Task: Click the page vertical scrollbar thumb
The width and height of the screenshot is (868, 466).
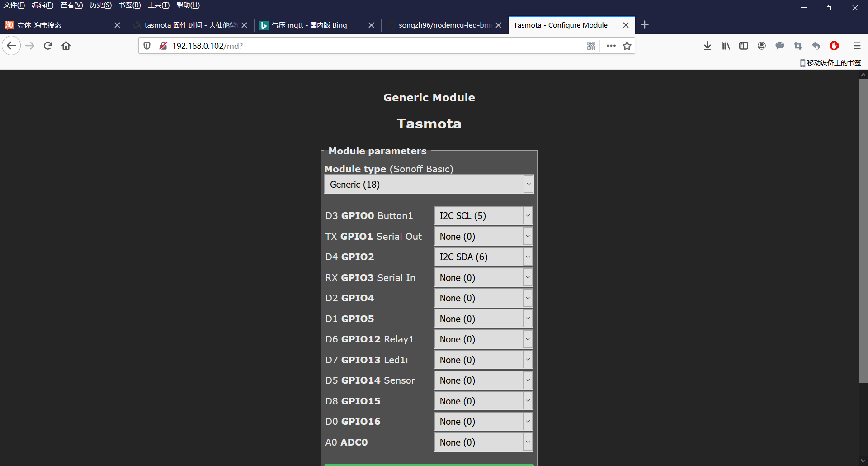Action: point(863,231)
